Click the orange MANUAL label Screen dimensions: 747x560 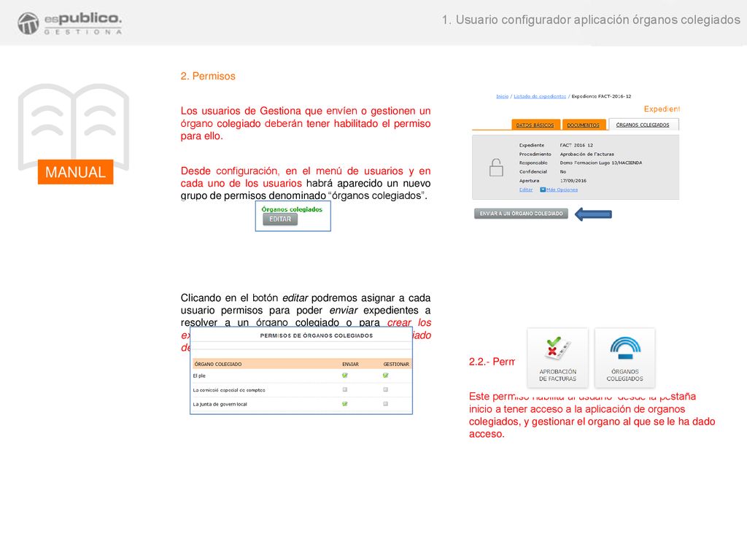75,172
